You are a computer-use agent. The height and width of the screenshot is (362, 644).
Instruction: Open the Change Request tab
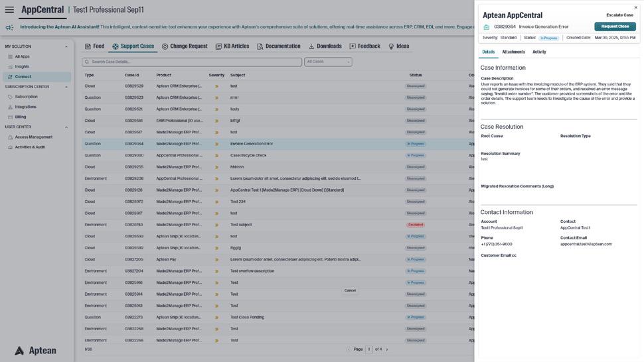click(x=185, y=46)
